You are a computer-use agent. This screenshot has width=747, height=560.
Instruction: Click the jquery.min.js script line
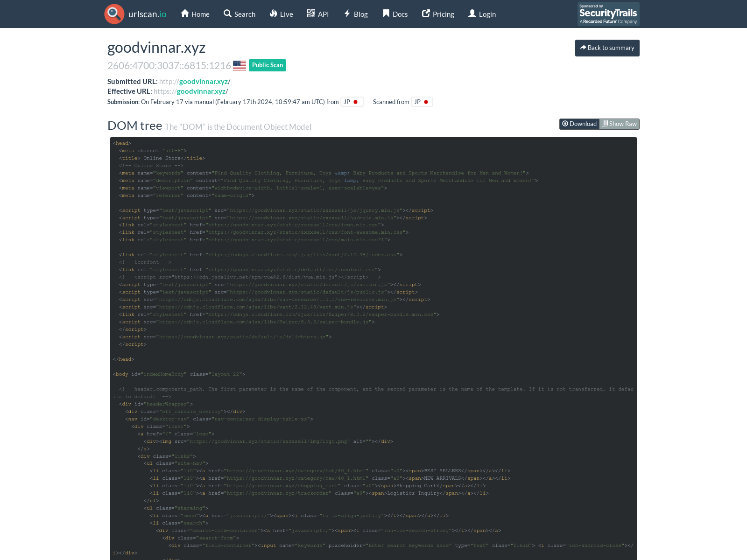276,210
